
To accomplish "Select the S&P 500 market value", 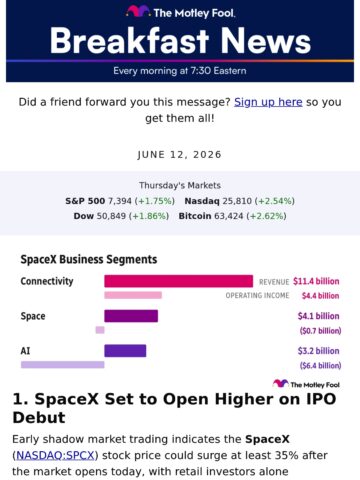I will (120, 201).
